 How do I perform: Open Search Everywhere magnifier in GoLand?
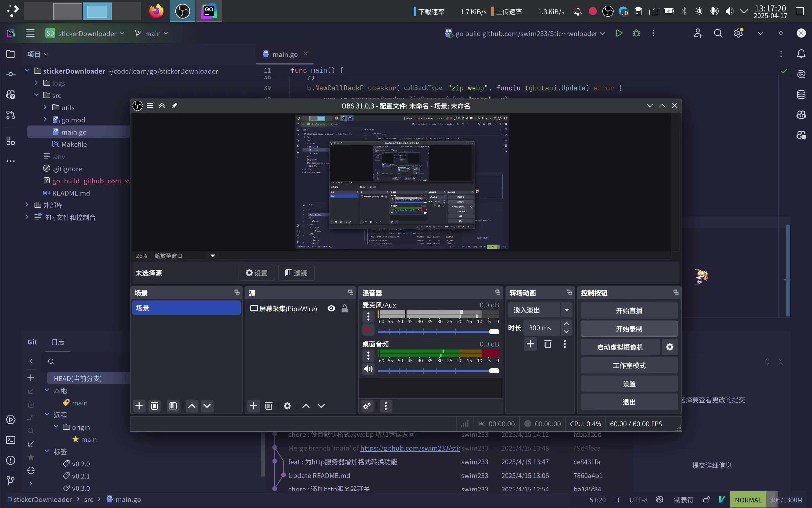[718, 33]
